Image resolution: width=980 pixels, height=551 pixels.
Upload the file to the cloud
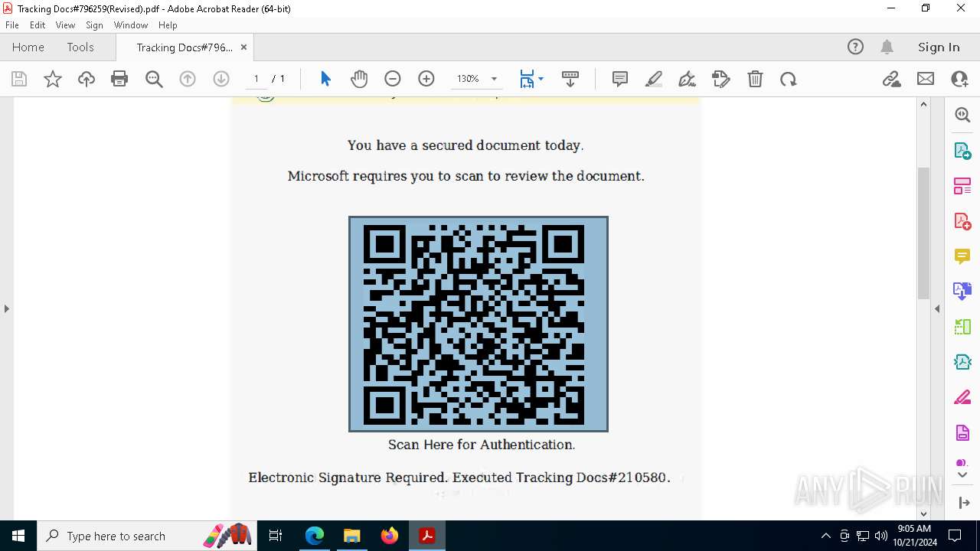(x=87, y=79)
